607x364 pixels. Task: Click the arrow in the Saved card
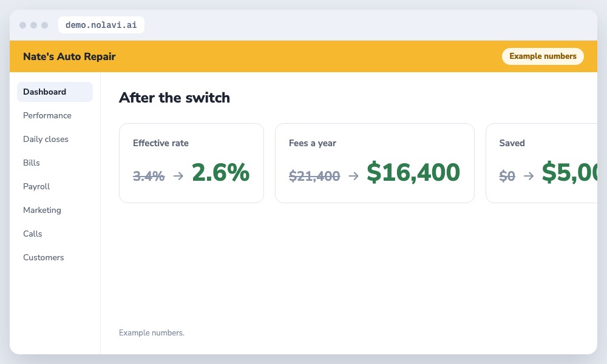point(529,176)
